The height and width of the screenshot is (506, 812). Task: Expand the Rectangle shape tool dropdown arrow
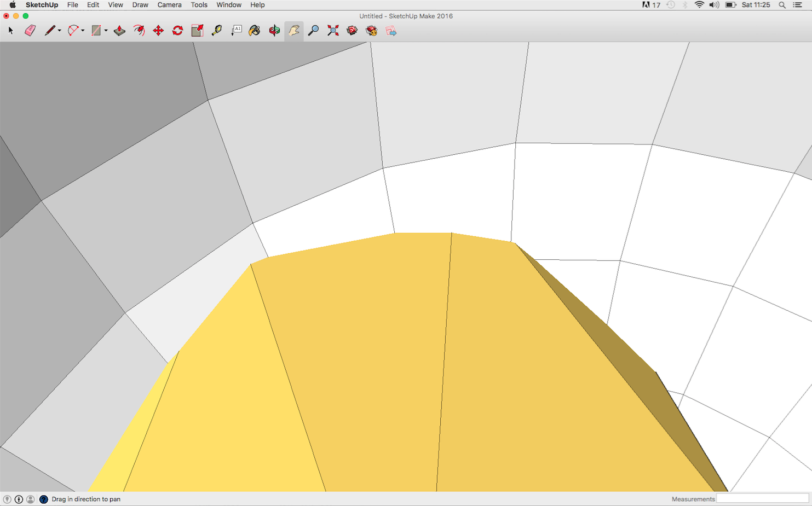106,31
